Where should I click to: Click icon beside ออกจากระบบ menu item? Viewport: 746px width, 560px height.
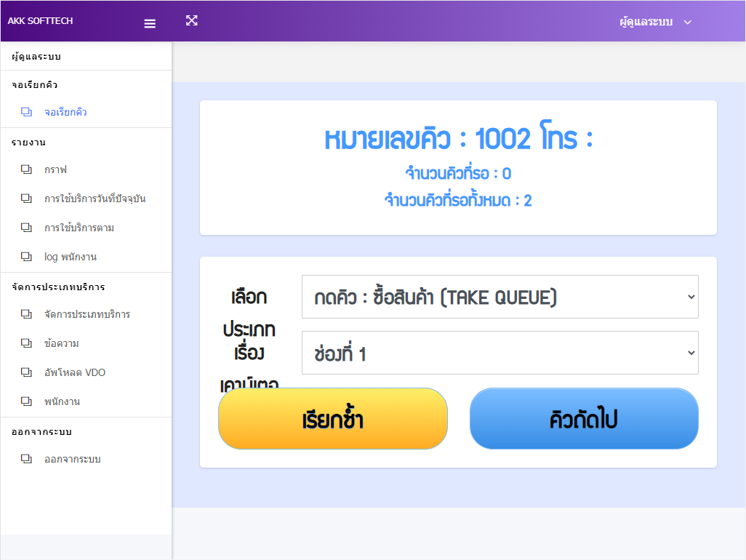tap(27, 459)
